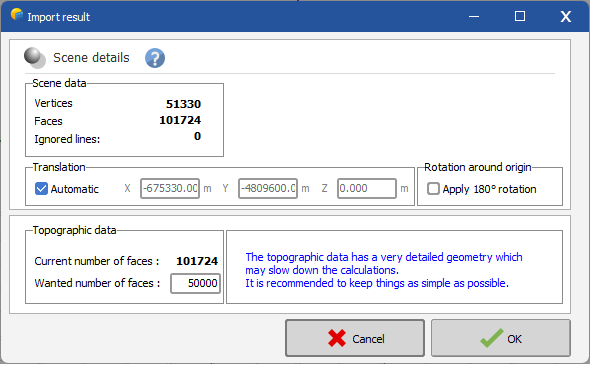
Task: Click the Import result title text
Action: pyautogui.click(x=58, y=17)
